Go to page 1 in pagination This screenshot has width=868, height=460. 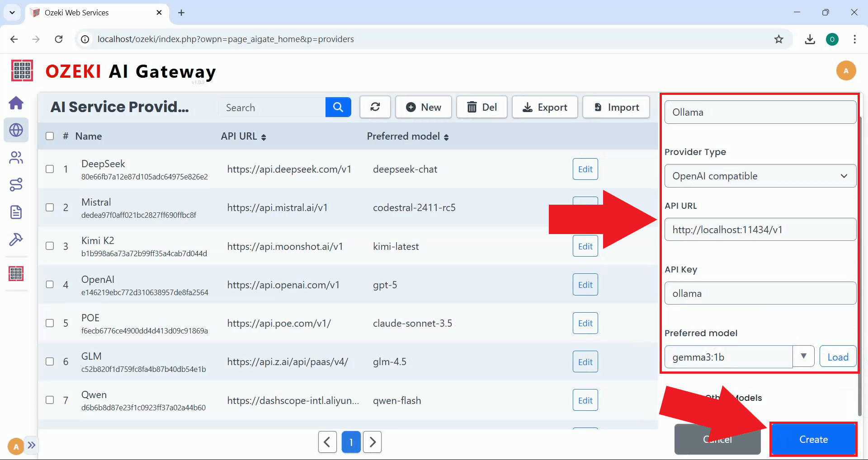pos(351,442)
